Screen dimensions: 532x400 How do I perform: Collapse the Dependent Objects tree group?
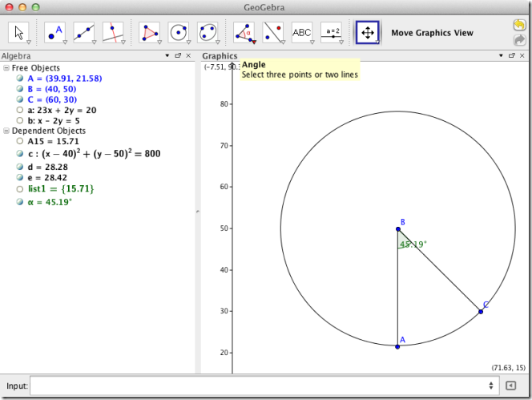6,131
